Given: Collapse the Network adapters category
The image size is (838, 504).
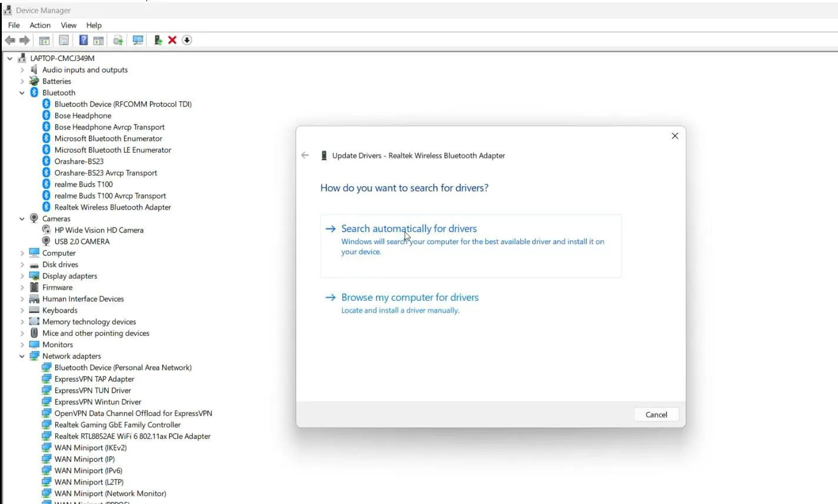Looking at the screenshot, I should 22,356.
